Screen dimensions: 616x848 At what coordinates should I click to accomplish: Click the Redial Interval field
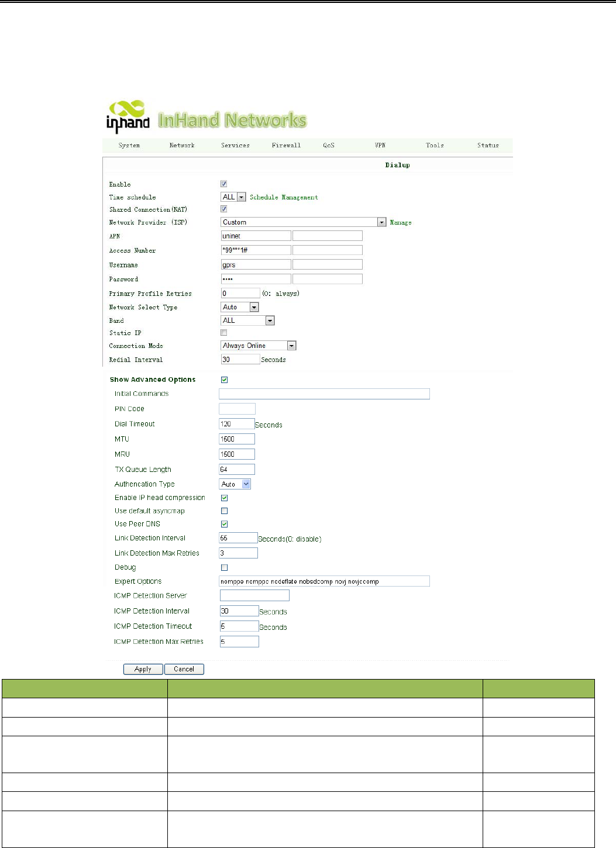pos(240,360)
